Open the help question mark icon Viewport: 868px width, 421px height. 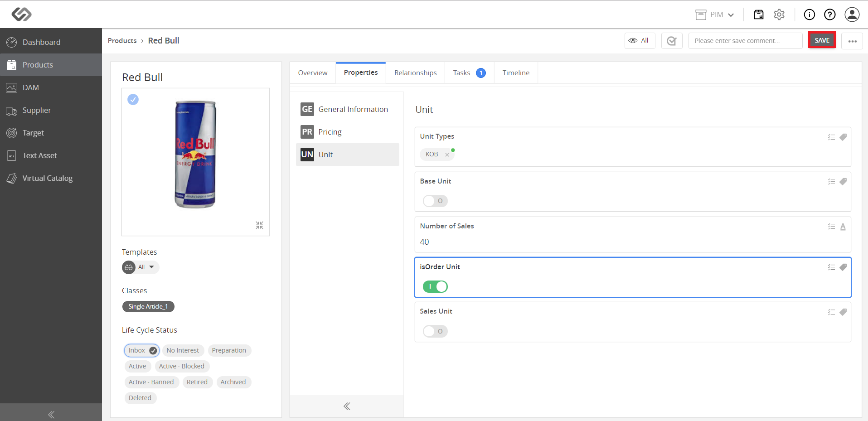[829, 15]
